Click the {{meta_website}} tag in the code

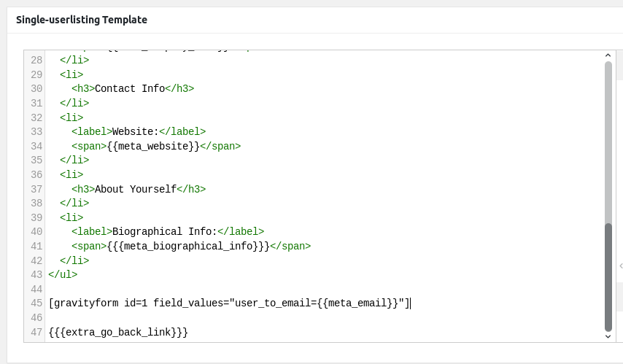click(x=153, y=146)
